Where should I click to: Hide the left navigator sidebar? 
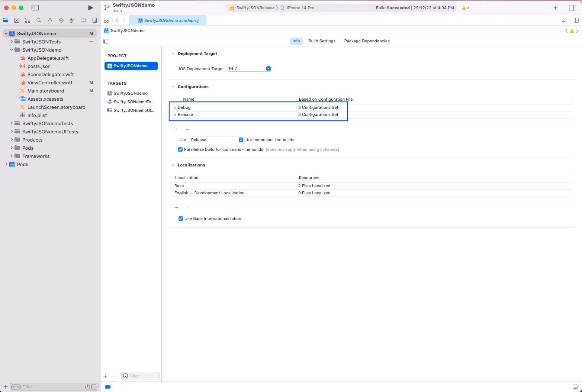coord(35,8)
